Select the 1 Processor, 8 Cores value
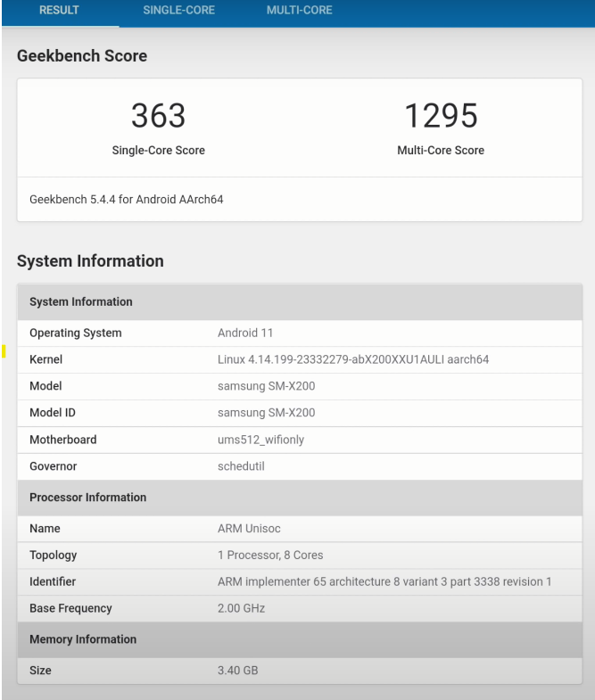Image resolution: width=595 pixels, height=700 pixels. coord(270,556)
